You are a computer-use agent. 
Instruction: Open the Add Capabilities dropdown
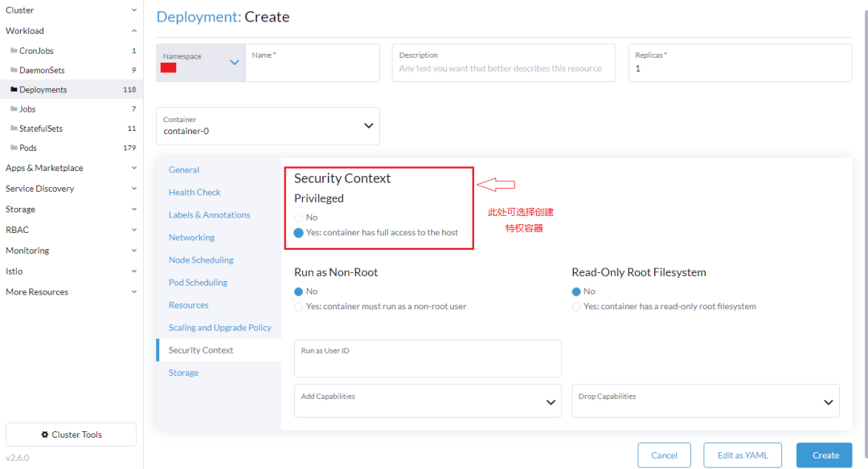[x=551, y=402]
